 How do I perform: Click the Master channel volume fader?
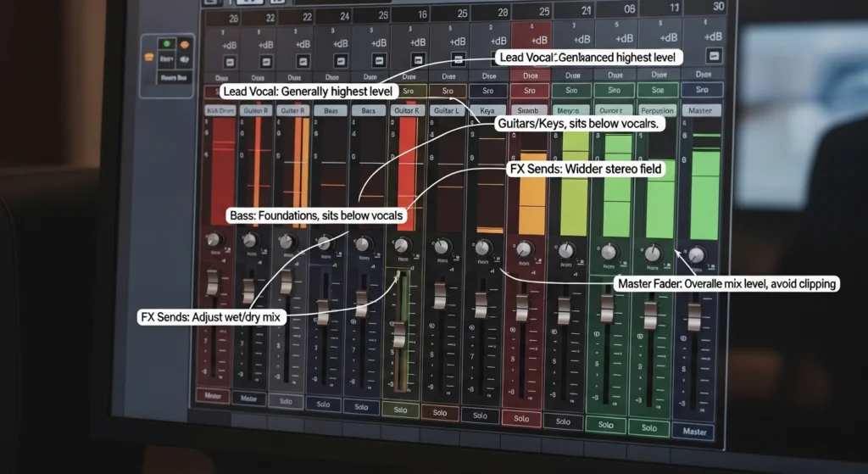(x=695, y=317)
